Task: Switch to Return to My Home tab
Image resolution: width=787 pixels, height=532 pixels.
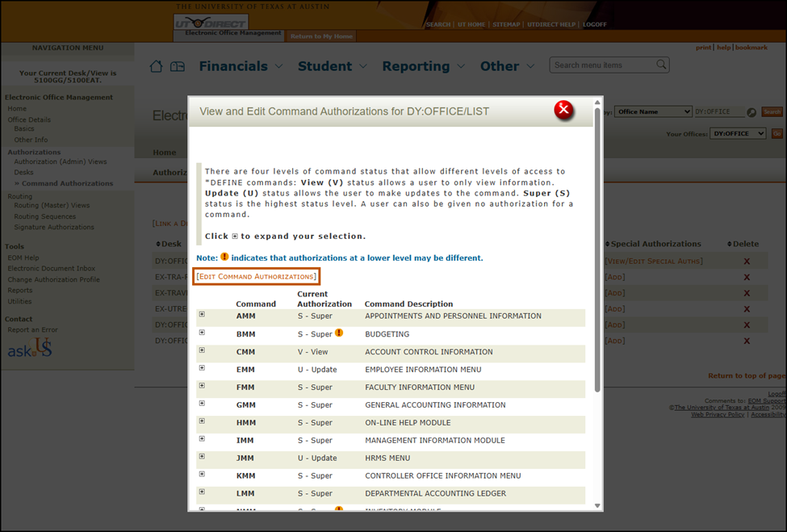Action: [321, 36]
